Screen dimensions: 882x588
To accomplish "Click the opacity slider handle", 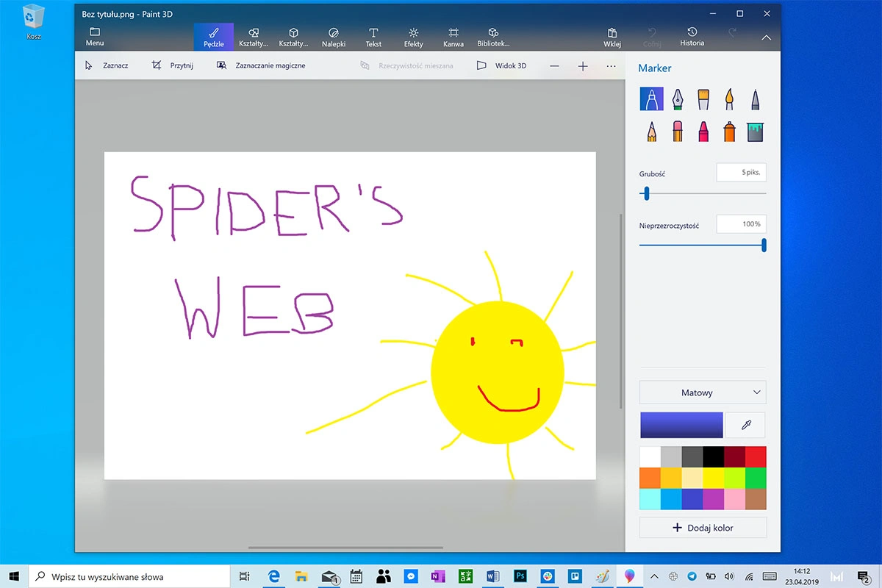I will tap(764, 245).
